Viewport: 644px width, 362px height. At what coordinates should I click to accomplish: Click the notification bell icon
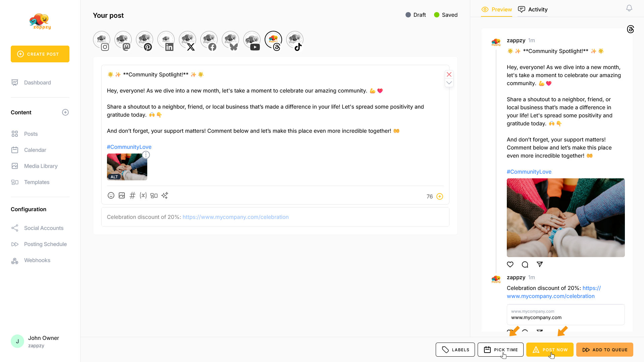(629, 8)
